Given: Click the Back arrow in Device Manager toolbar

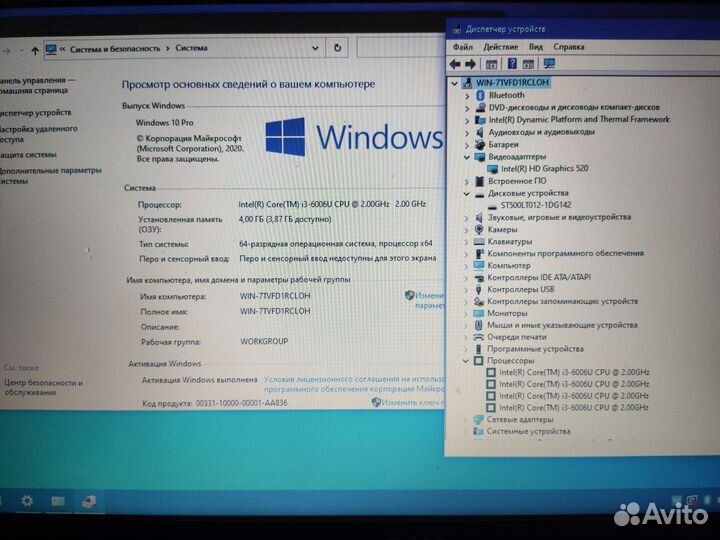Looking at the screenshot, I should 455,64.
